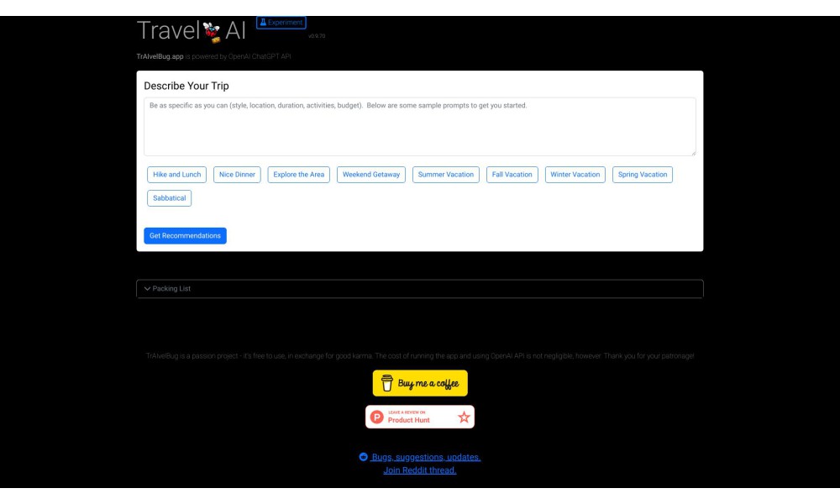The image size is (840, 504).
Task: Leave a review on Product Hunt
Action: (420, 417)
